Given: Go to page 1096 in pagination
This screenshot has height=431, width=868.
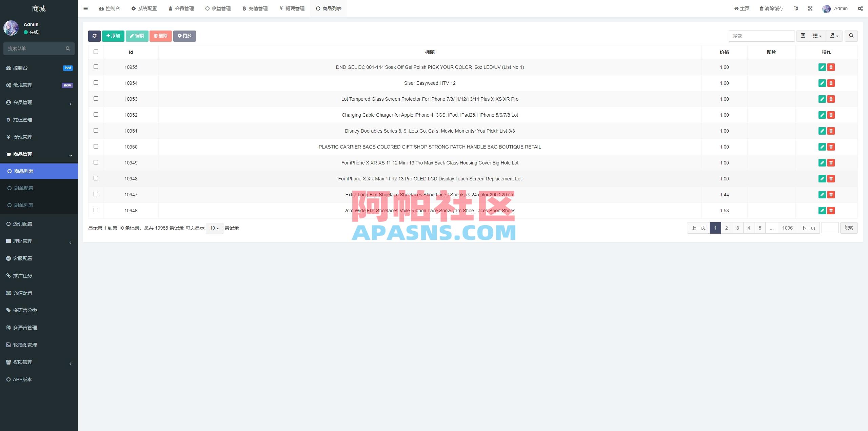Looking at the screenshot, I should (x=787, y=228).
